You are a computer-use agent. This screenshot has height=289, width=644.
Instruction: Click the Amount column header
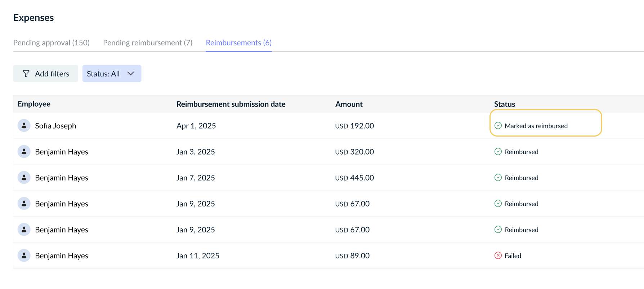click(x=349, y=104)
